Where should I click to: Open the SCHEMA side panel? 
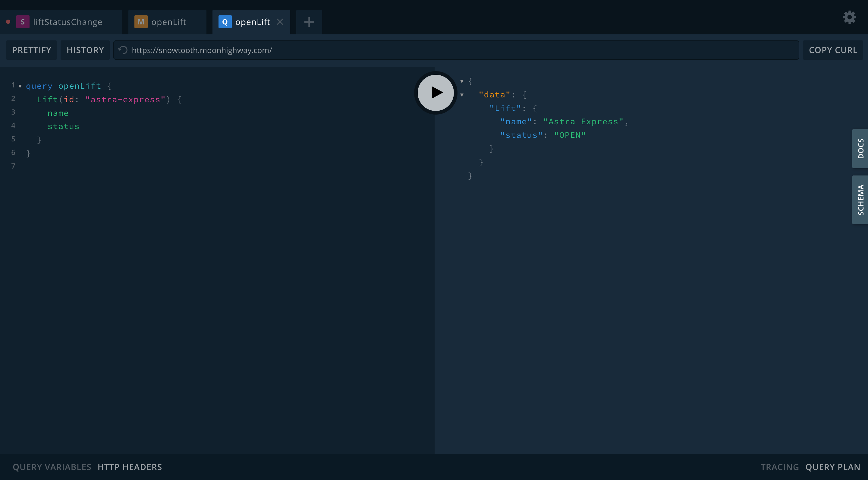tap(860, 200)
